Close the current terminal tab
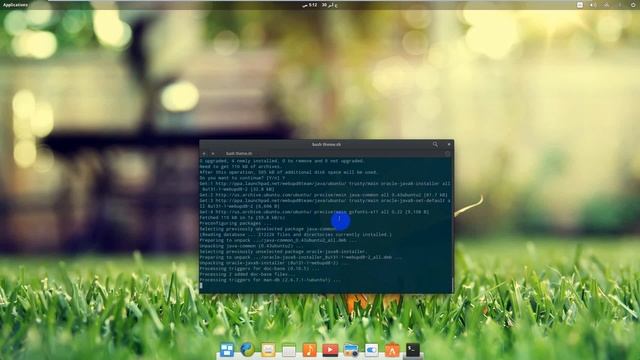640x360 pixels. [x=213, y=153]
